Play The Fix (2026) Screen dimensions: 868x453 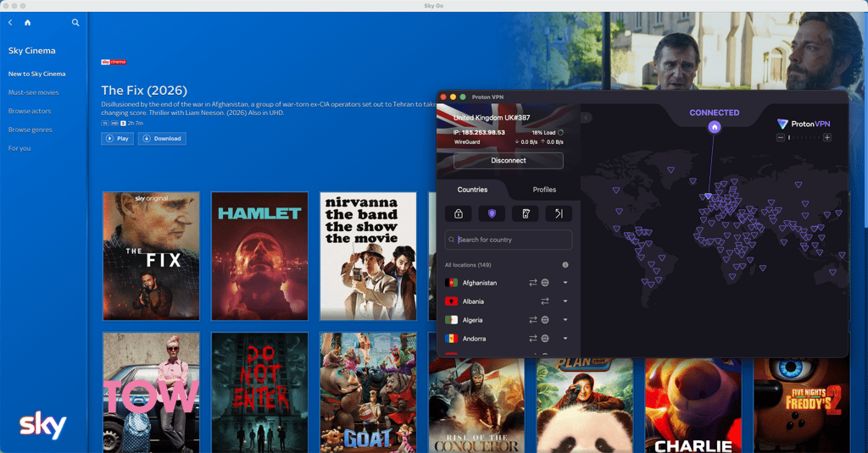(x=117, y=138)
